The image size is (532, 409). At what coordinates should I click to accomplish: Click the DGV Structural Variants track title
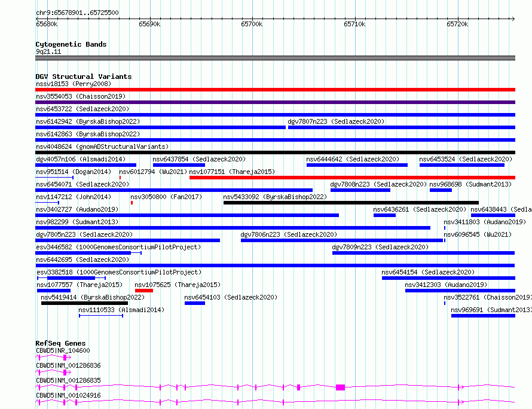(x=84, y=77)
